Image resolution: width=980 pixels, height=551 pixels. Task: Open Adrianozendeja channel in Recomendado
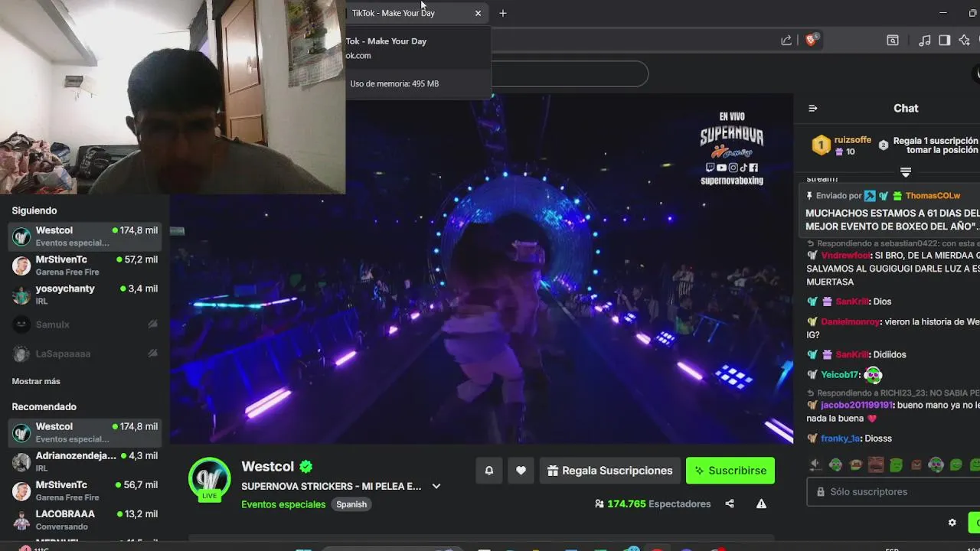tap(84, 461)
